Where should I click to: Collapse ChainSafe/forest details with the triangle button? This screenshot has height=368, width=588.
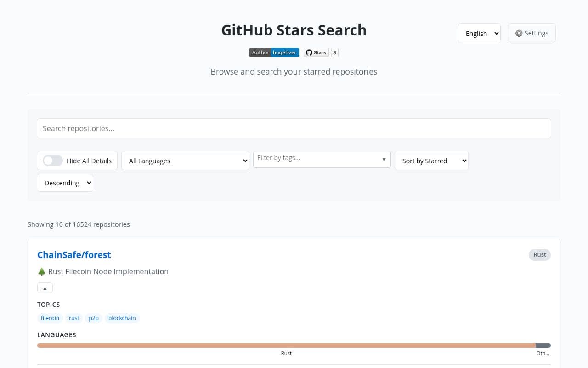tap(45, 288)
